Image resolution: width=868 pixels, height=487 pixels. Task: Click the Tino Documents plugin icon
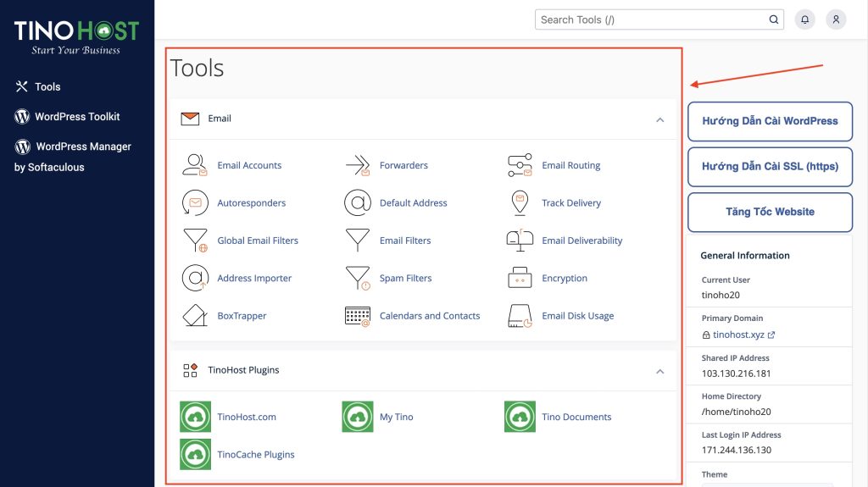520,417
